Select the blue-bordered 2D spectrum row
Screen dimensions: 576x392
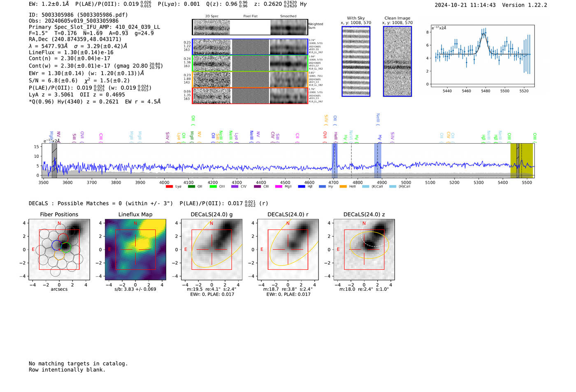pos(250,47)
